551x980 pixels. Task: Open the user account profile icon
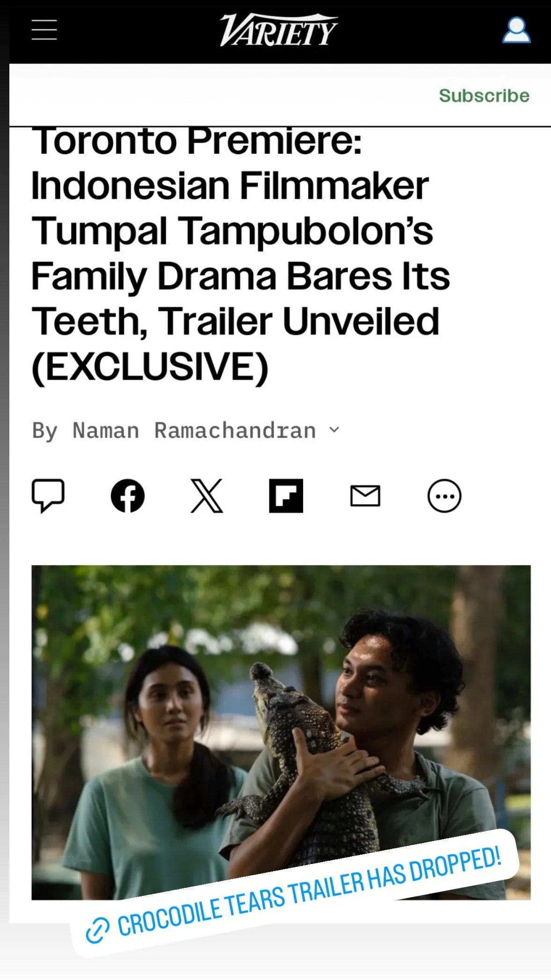click(x=516, y=30)
